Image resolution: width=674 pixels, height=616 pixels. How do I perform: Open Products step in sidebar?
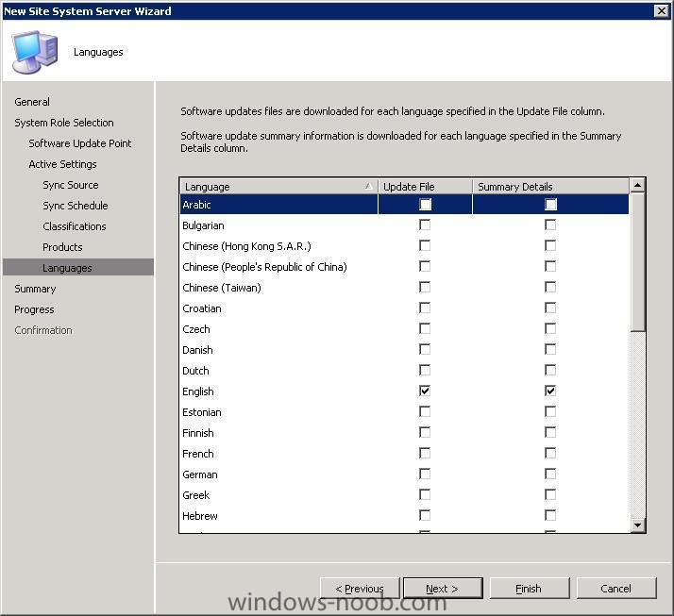62,247
